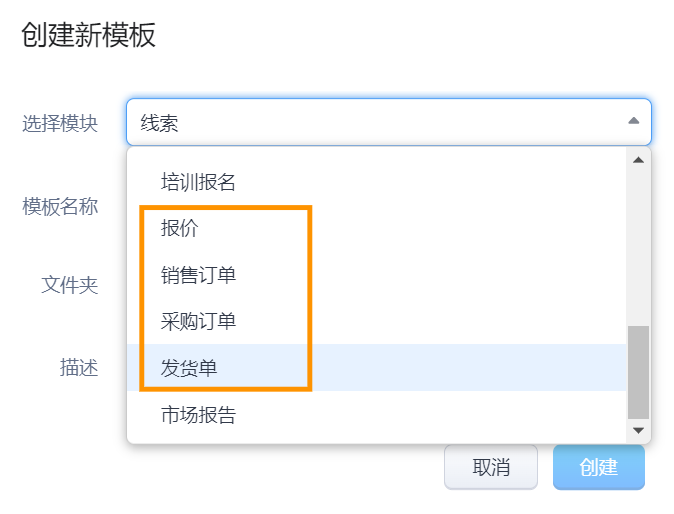Select 销售订单 in the dropdown list
Viewport: 674px width, 514px height.
coord(198,275)
